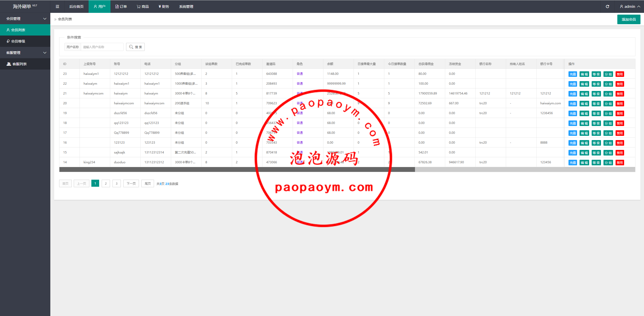Click the 普通 role link for ID 22
Screen dimensions: 644x316
[299, 84]
